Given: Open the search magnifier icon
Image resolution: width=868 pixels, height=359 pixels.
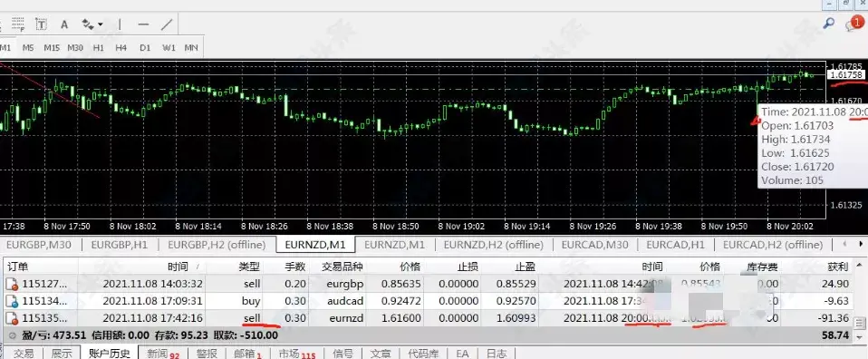Looking at the screenshot, I should pyautogui.click(x=829, y=24).
